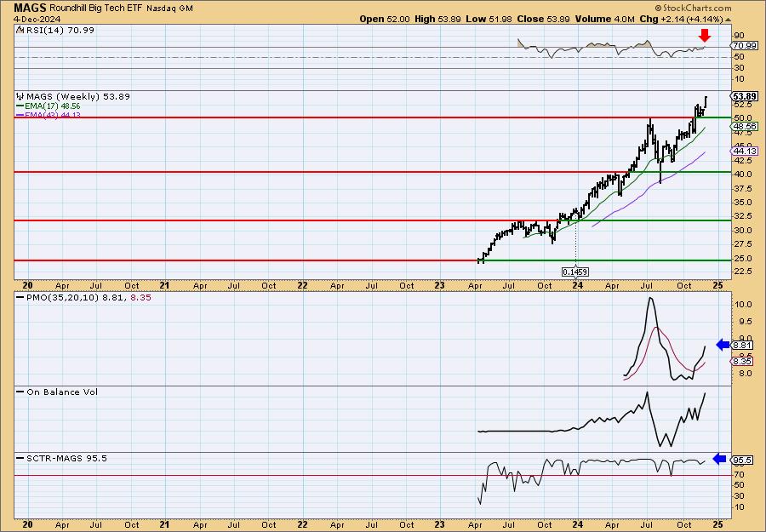The height and width of the screenshot is (532, 766).
Task: Click the RSI(14) 70.99 legend text
Action: (59, 30)
